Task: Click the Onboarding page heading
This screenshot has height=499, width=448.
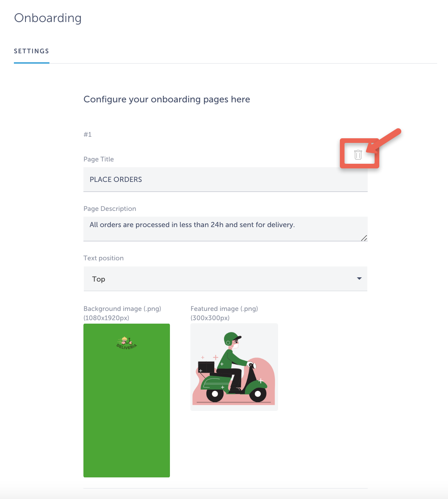Action: (48, 18)
